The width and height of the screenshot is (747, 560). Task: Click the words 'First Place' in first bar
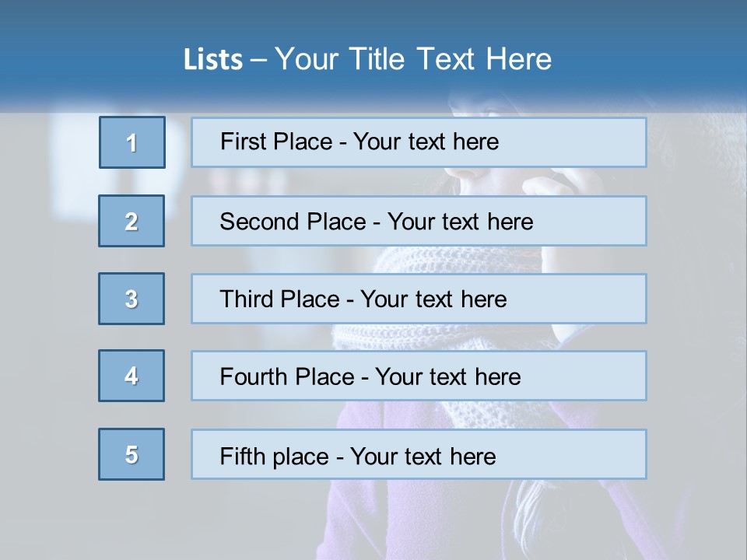(x=275, y=142)
